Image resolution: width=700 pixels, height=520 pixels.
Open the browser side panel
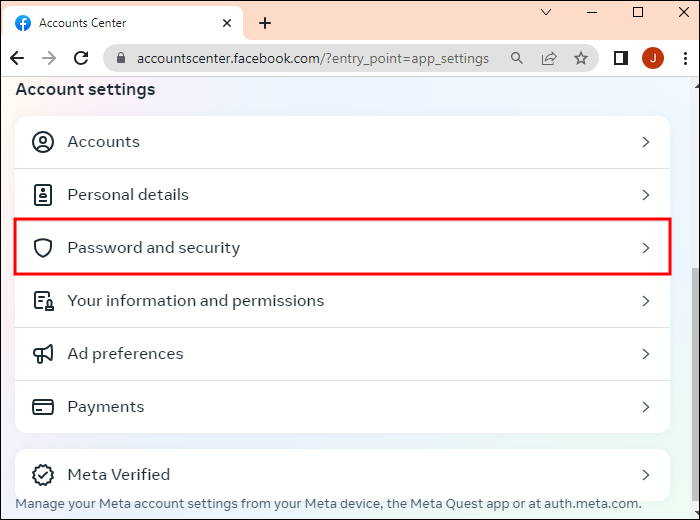pos(621,58)
